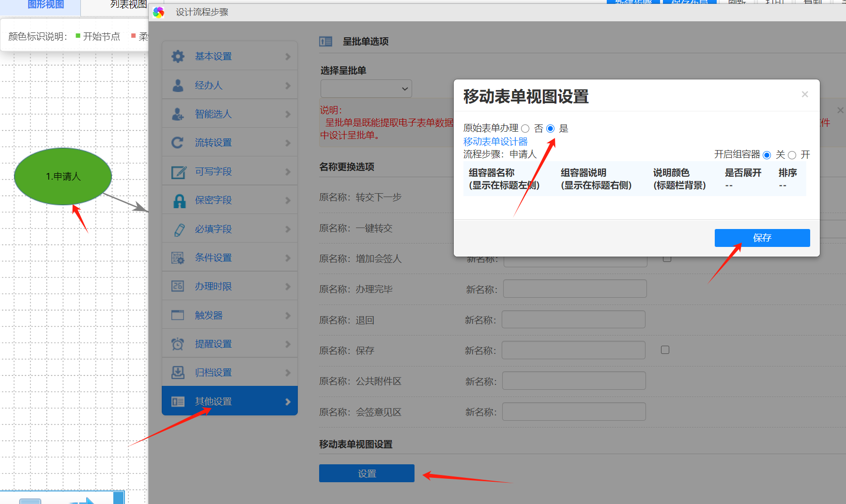Expand 其他设置 via its chevron

[288, 402]
